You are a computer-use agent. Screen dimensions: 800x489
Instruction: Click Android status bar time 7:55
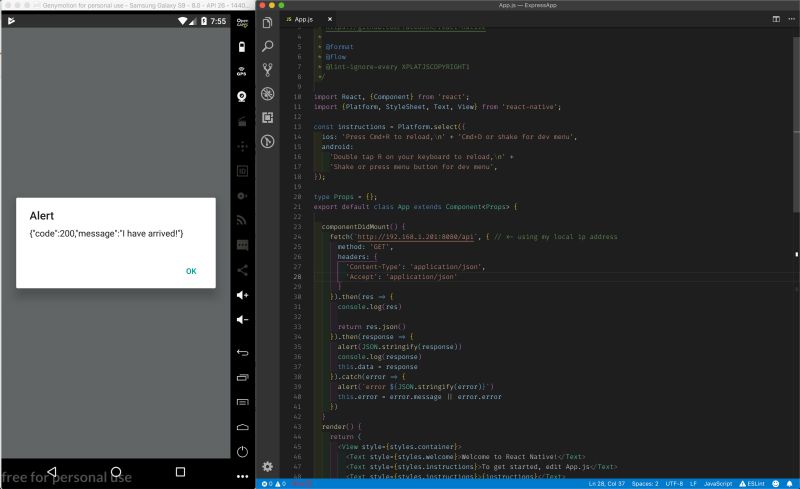pos(218,21)
